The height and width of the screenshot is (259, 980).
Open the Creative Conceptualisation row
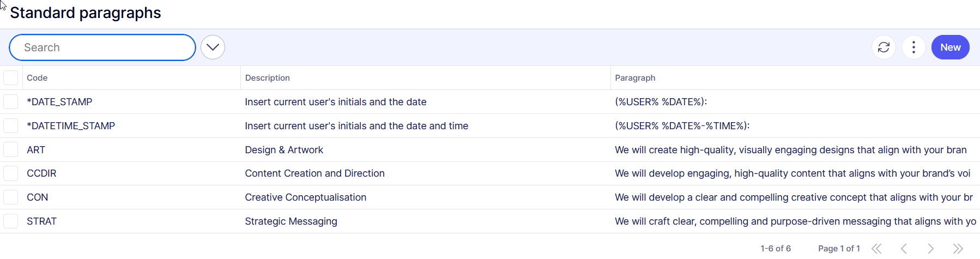click(x=305, y=197)
